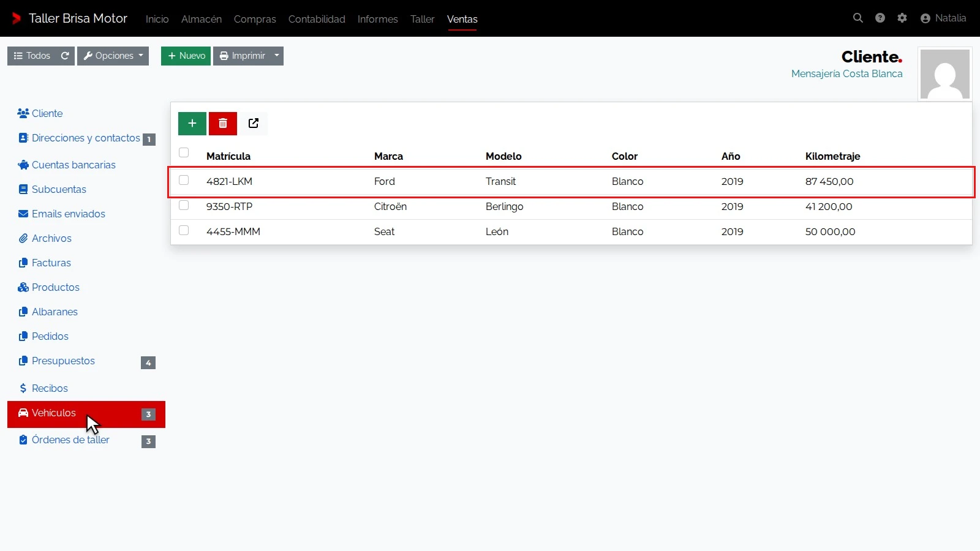The width and height of the screenshot is (980, 551).
Task: Open the settings gear icon
Action: (x=902, y=18)
